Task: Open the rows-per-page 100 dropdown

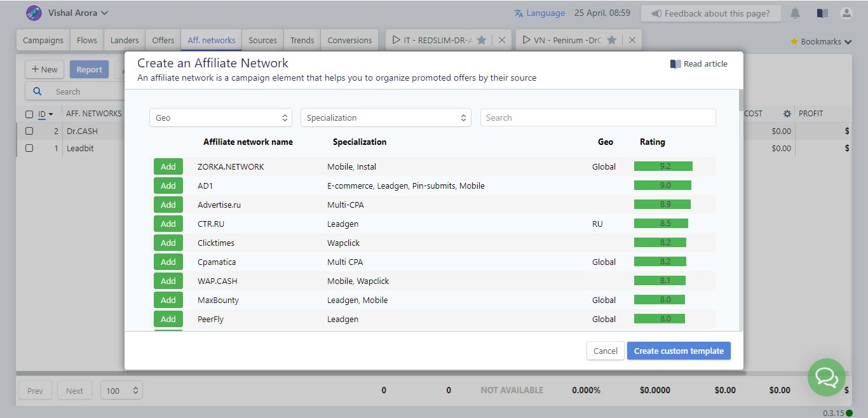Action: tap(121, 391)
